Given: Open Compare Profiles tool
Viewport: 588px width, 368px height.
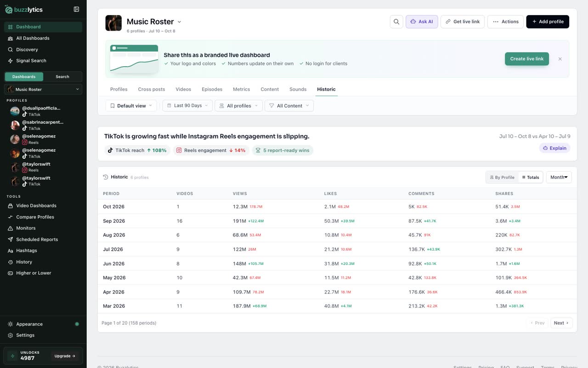Looking at the screenshot, I should [43, 217].
